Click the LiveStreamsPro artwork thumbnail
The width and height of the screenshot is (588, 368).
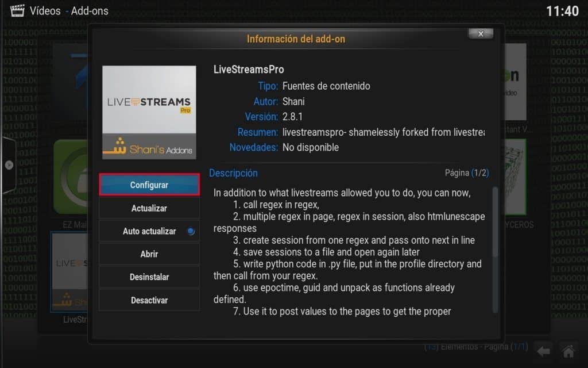(x=149, y=112)
